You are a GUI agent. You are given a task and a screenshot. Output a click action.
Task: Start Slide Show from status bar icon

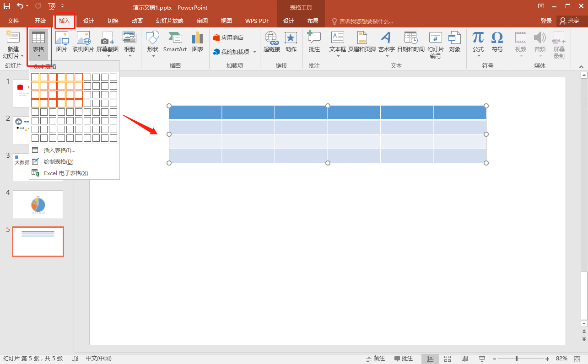point(482,359)
